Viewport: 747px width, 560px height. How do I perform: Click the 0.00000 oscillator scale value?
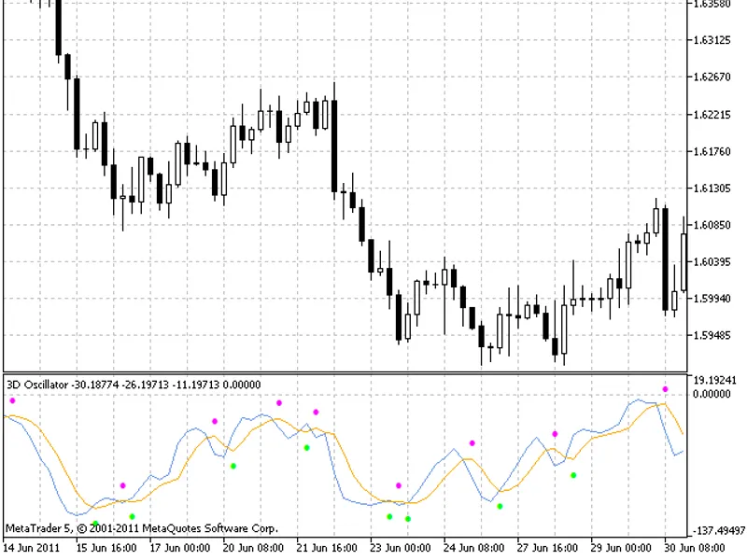coord(712,394)
